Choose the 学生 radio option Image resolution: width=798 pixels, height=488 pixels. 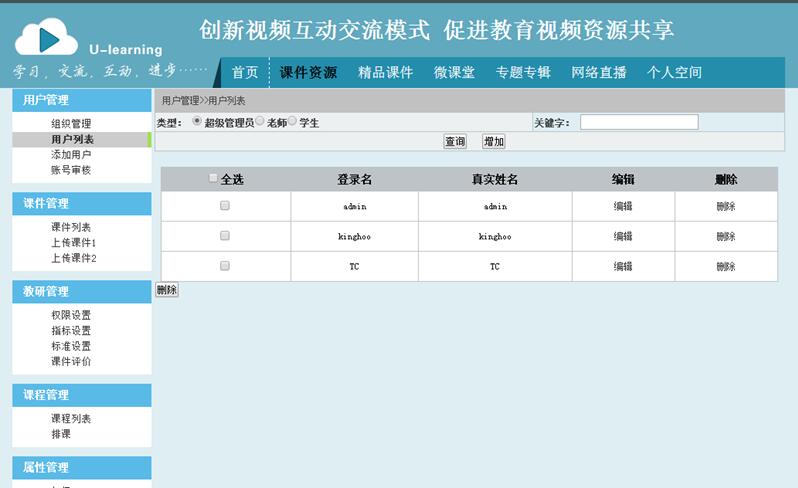292,121
